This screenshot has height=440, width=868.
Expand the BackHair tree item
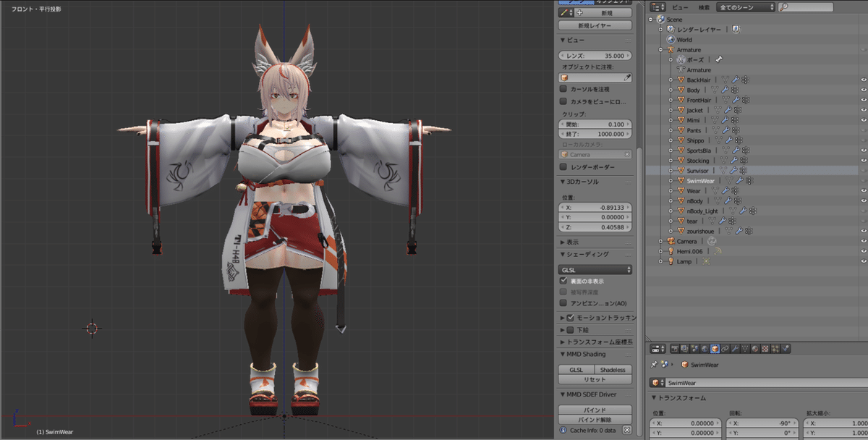click(x=671, y=80)
